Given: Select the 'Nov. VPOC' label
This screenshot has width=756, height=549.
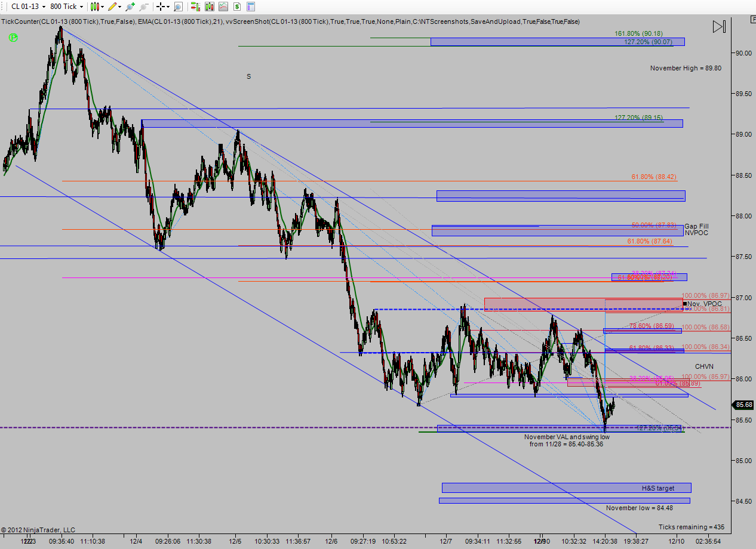Looking at the screenshot, I should coord(704,304).
